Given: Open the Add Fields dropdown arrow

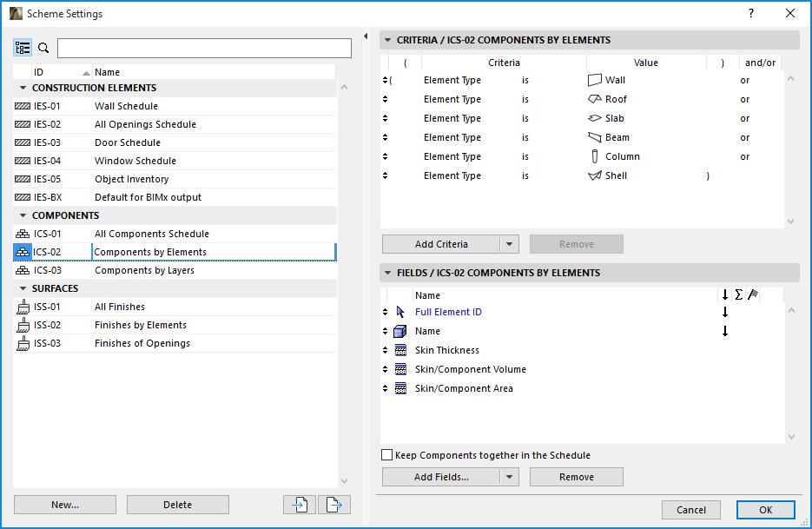Looking at the screenshot, I should (x=510, y=477).
